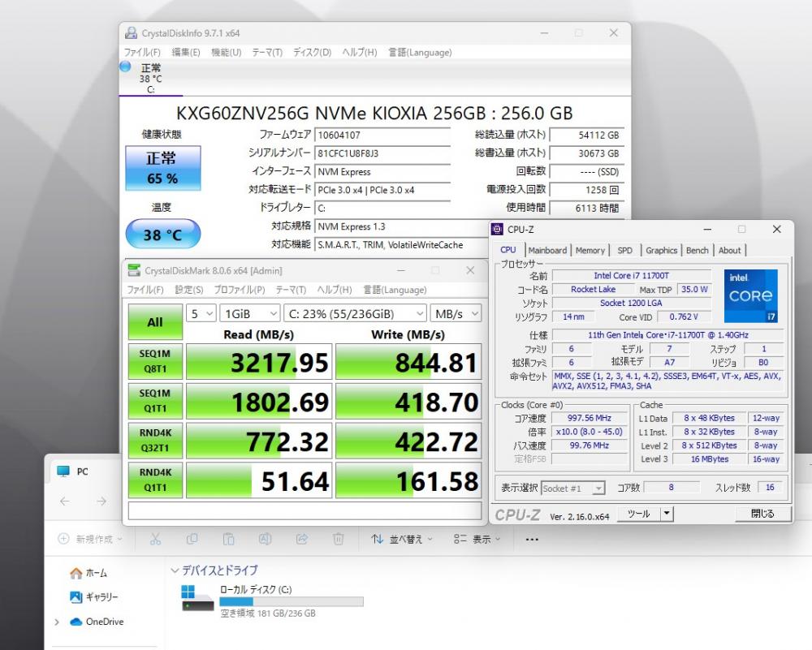Open the File menu in CrystalDiskInfo
The height and width of the screenshot is (650, 812).
[142, 52]
